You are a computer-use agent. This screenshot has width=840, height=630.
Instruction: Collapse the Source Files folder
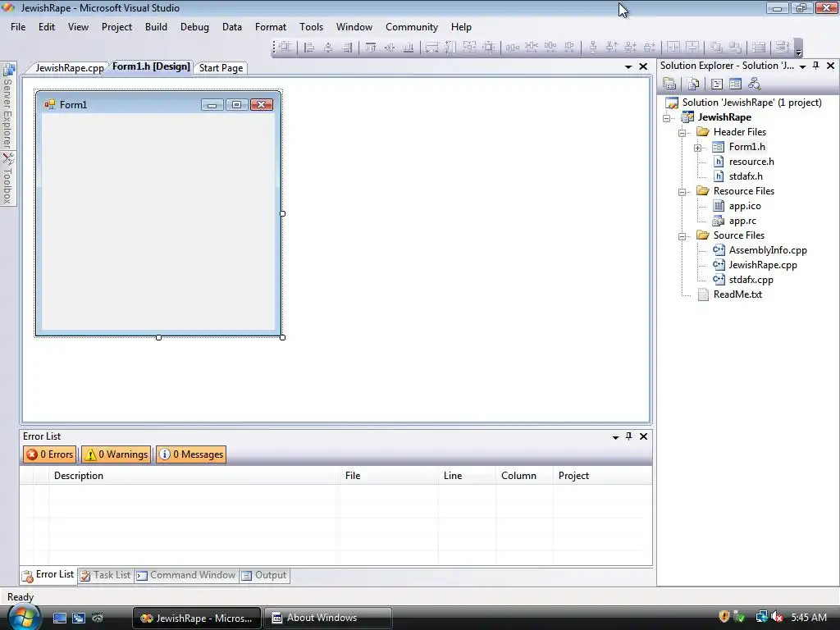[682, 235]
